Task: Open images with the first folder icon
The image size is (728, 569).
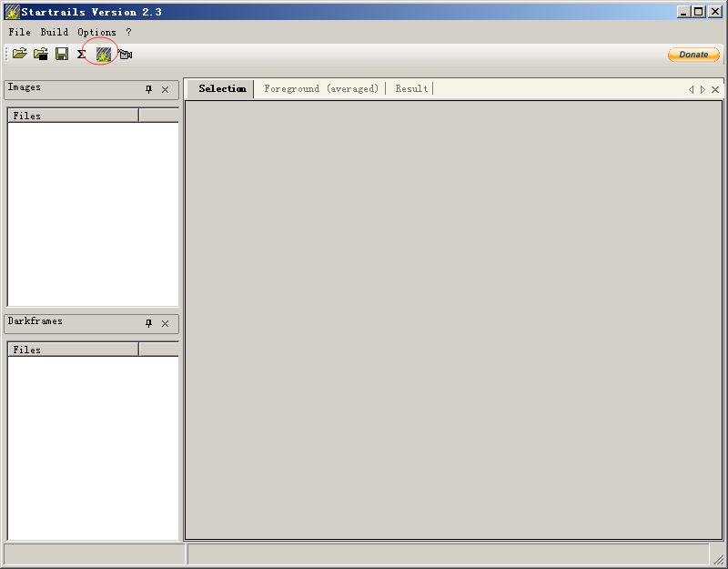Action: (x=19, y=54)
